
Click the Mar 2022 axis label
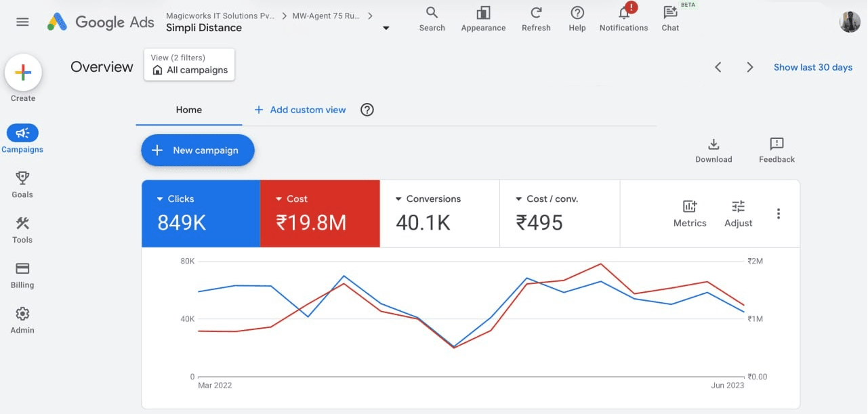coord(215,386)
